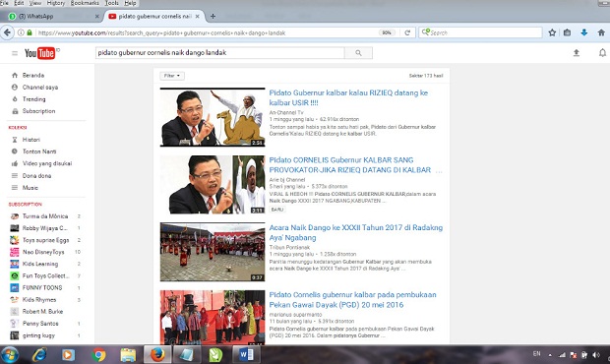This screenshot has height=364, width=610.
Task: Focus the YouTube search text field
Action: coord(219,53)
